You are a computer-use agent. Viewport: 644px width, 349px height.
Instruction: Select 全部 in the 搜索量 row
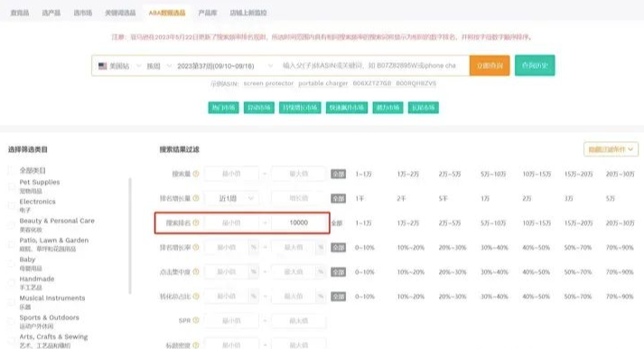(x=338, y=174)
